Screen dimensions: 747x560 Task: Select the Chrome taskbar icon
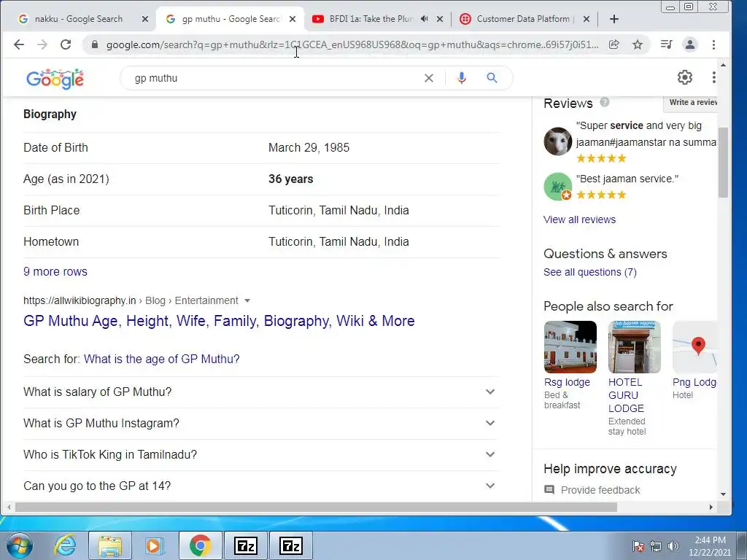(200, 545)
